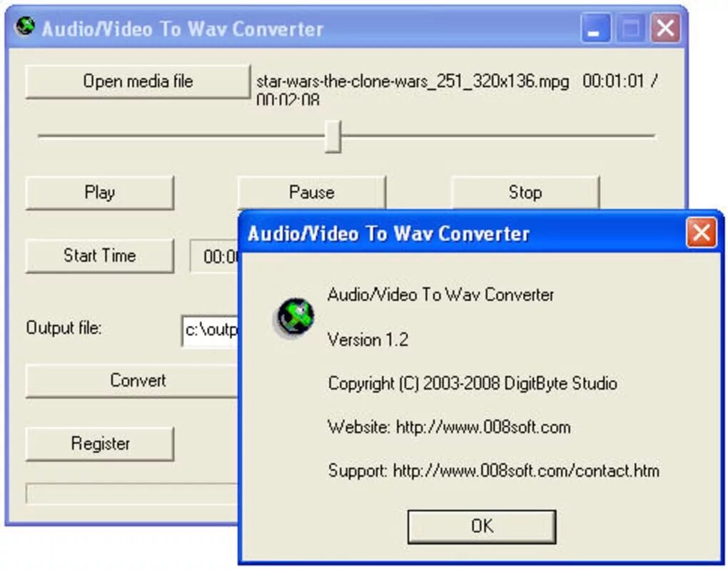Click the Copyright DigitByte Studio text
This screenshot has height=570, width=728.
click(472, 383)
